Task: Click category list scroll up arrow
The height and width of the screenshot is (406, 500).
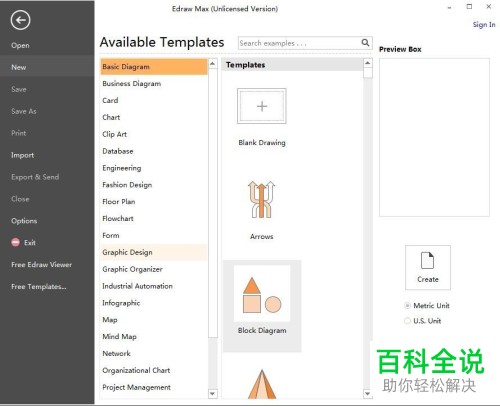Action: (x=213, y=63)
